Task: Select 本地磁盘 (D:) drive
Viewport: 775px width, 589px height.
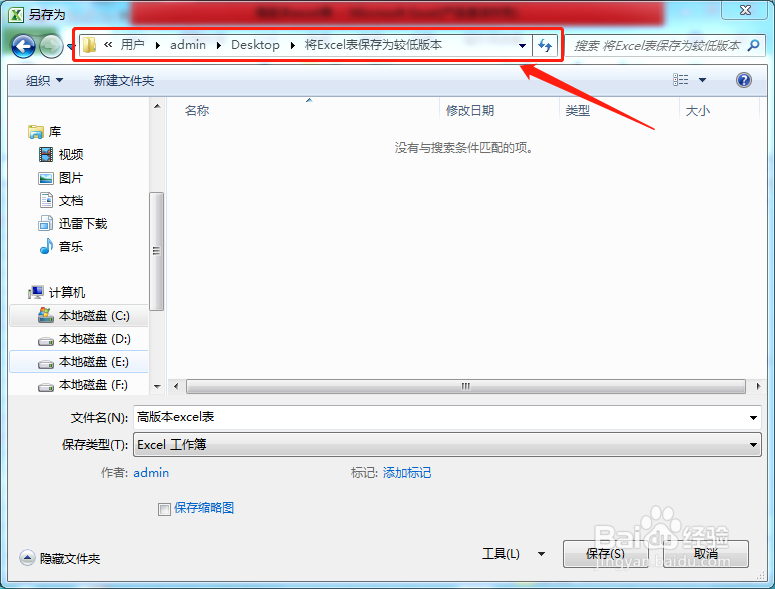Action: point(79,339)
